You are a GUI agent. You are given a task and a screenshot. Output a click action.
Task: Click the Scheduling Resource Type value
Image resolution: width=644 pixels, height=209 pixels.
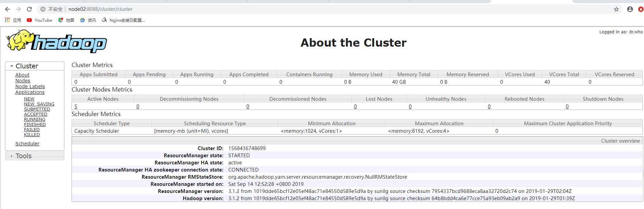(191, 131)
